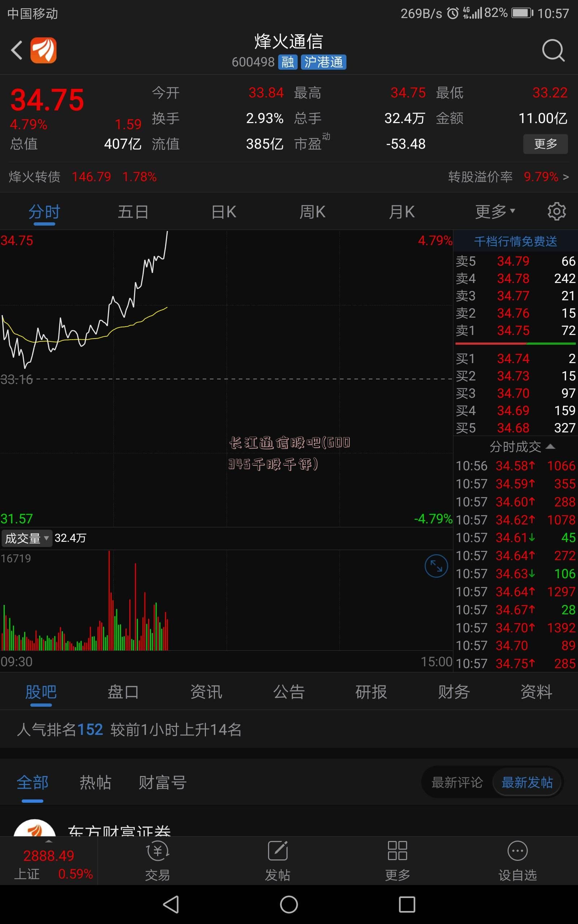Tap 人气排名152 ranking row
This screenshot has height=924, width=578.
[289, 730]
